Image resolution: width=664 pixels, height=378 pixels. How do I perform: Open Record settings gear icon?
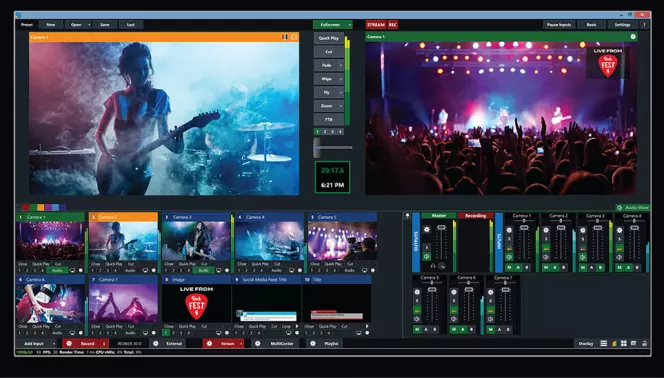pyautogui.click(x=69, y=344)
